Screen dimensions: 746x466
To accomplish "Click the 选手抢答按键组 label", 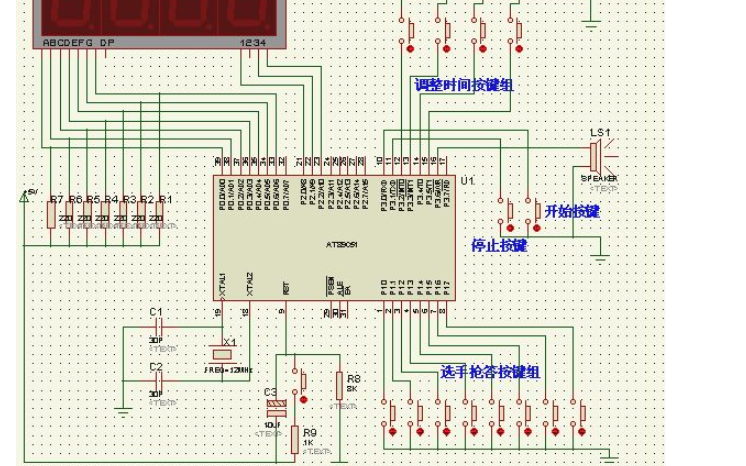I will point(490,372).
